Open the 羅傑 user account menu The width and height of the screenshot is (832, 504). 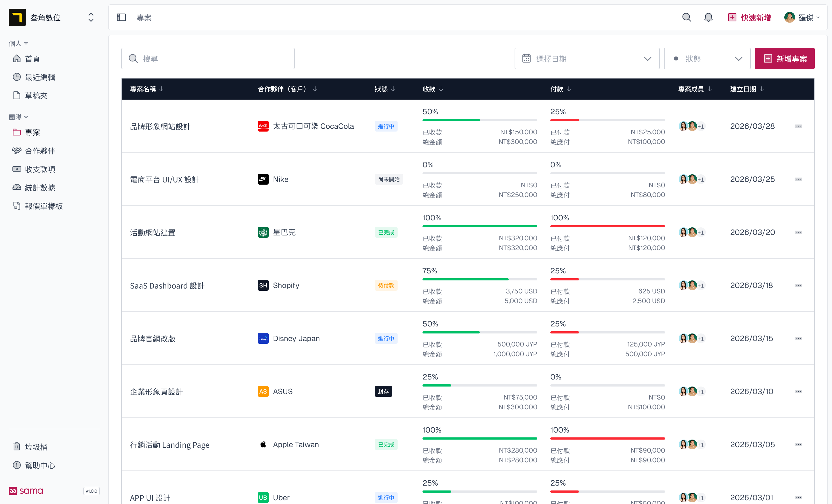(x=802, y=18)
